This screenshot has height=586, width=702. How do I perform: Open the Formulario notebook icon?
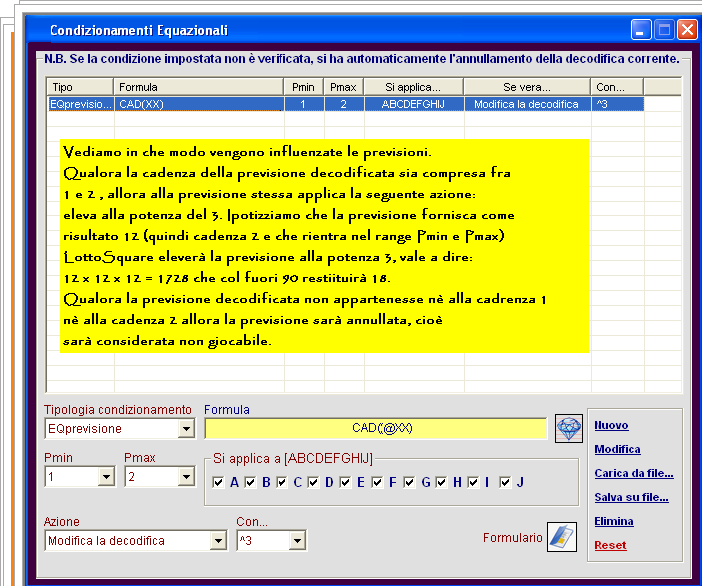562,537
